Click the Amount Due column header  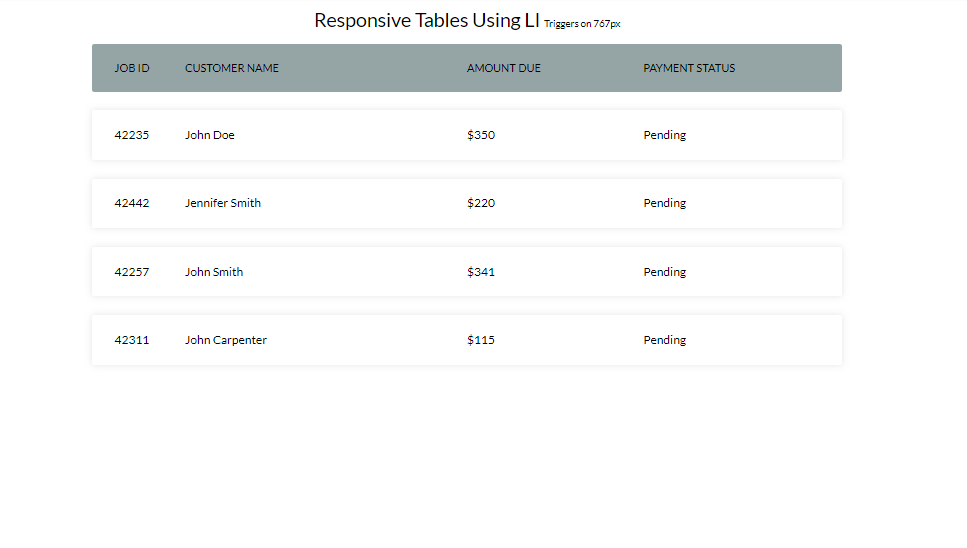[x=503, y=68]
